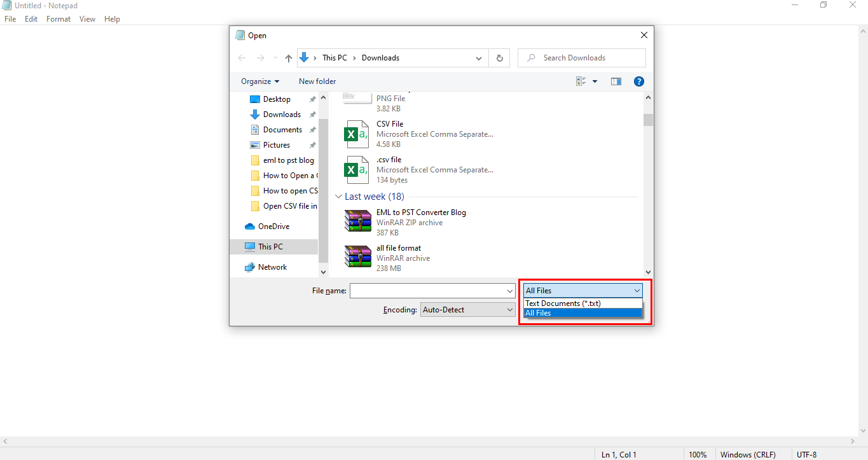Click the forward arrow in the Open dialog
Image resolution: width=868 pixels, height=460 pixels.
tap(260, 58)
